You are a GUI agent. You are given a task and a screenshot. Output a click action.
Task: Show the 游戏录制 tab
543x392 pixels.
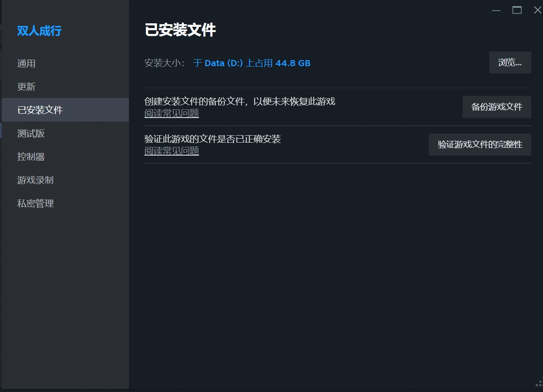coord(35,180)
